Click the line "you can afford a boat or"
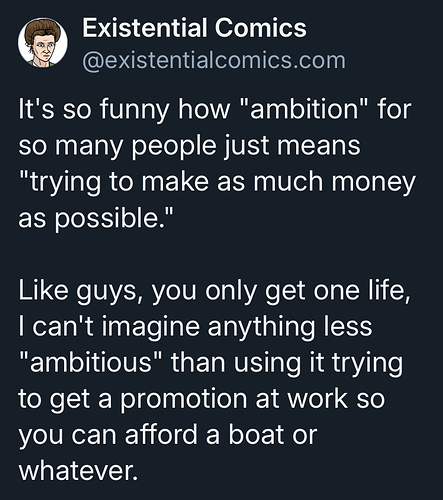The height and width of the screenshot is (500, 443). [x=168, y=435]
